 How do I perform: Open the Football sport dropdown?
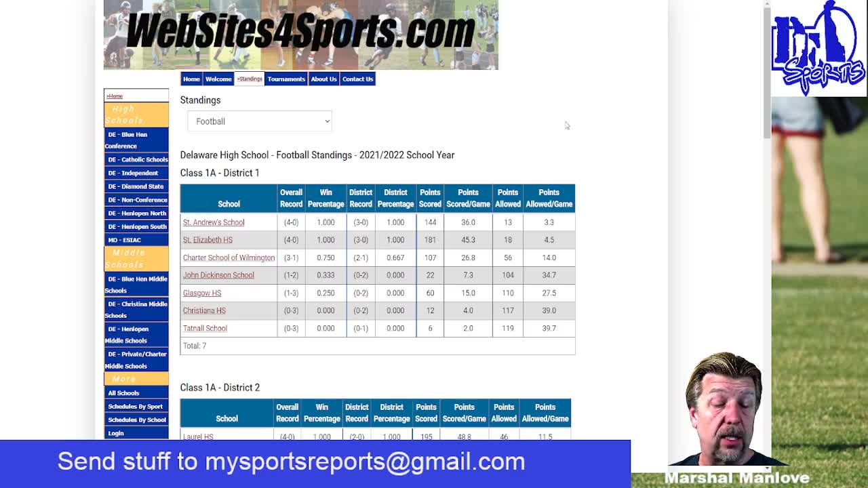[260, 121]
